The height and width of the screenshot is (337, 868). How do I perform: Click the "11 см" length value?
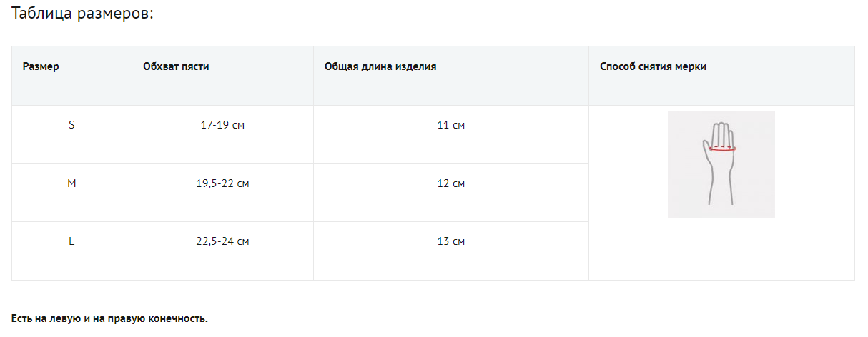[450, 125]
